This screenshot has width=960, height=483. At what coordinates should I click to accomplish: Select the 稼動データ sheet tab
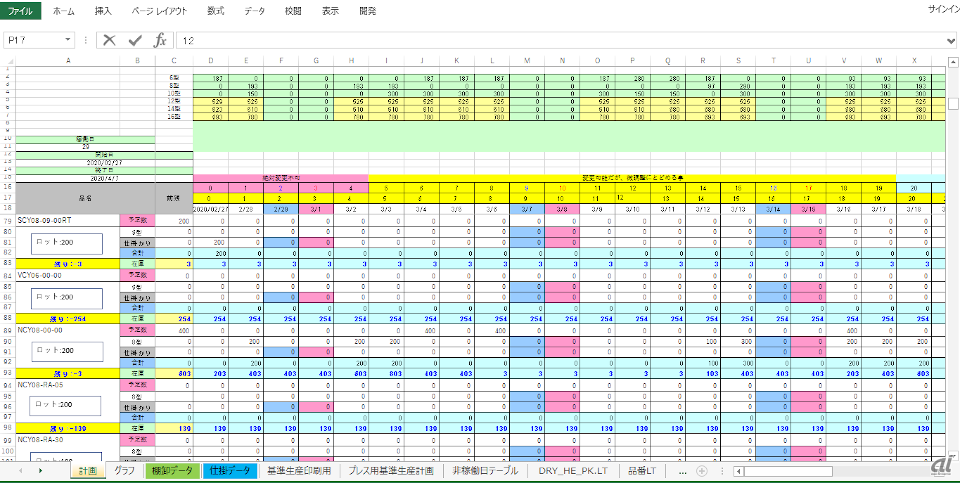click(170, 470)
